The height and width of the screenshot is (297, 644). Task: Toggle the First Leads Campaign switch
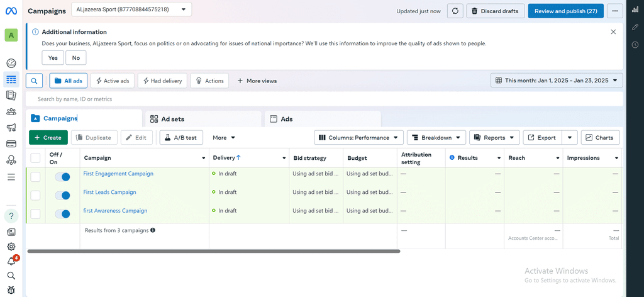coord(62,195)
